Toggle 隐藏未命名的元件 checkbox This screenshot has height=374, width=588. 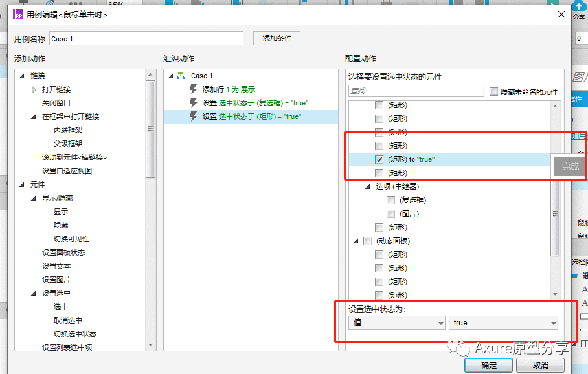[494, 91]
